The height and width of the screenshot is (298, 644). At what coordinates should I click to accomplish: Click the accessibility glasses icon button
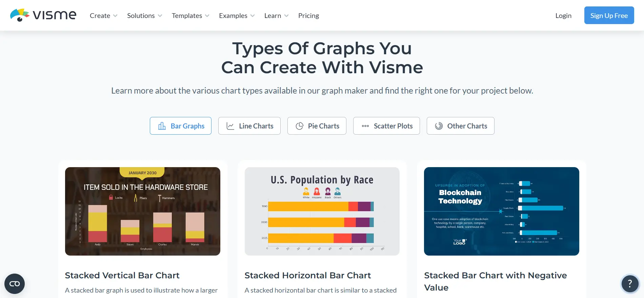[x=15, y=284]
